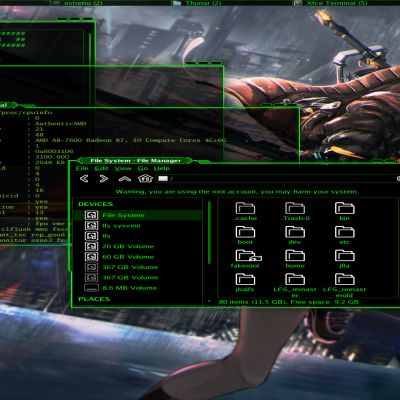Open the File menu in File Manager
Screen dimensions: 400x400
[82, 168]
